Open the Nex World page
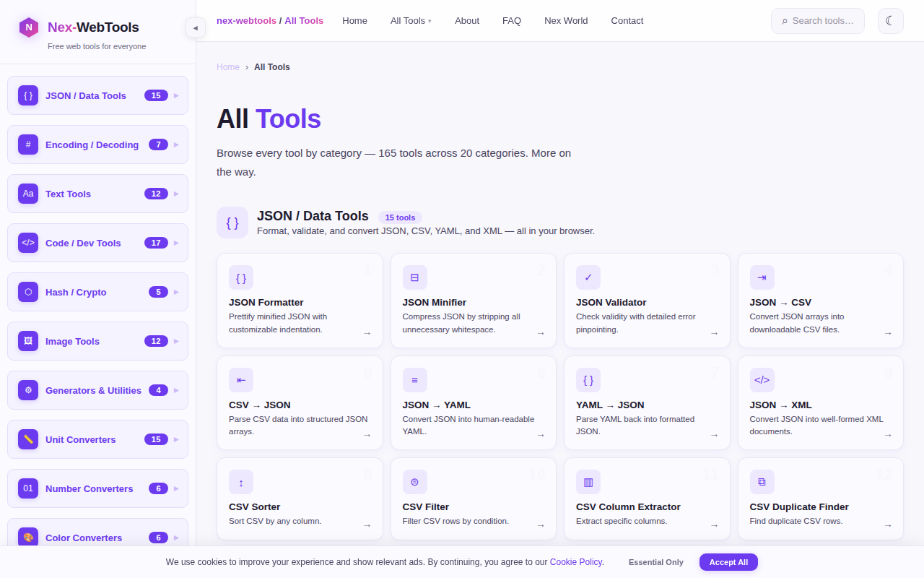The width and height of the screenshot is (924, 578). click(x=566, y=21)
